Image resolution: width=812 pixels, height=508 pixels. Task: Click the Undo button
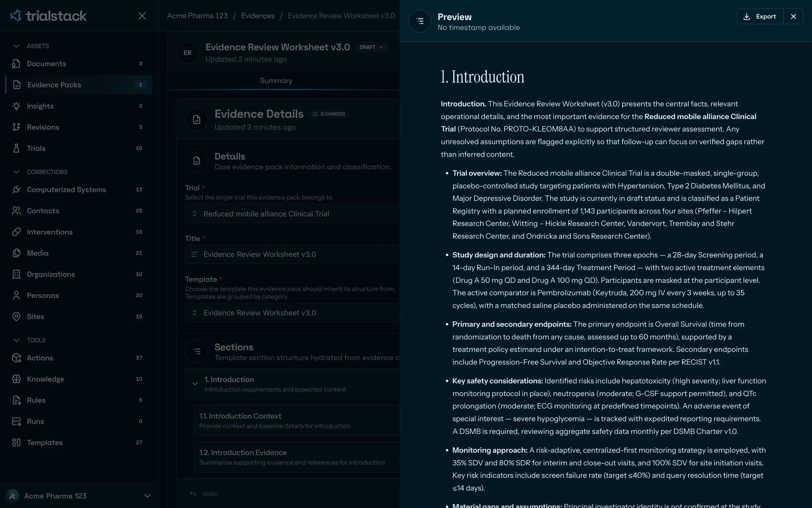pos(204,493)
